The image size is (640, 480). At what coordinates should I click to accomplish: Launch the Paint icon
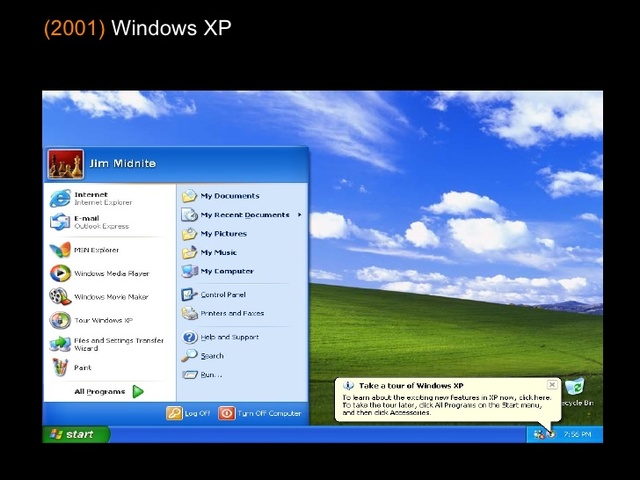[60, 367]
